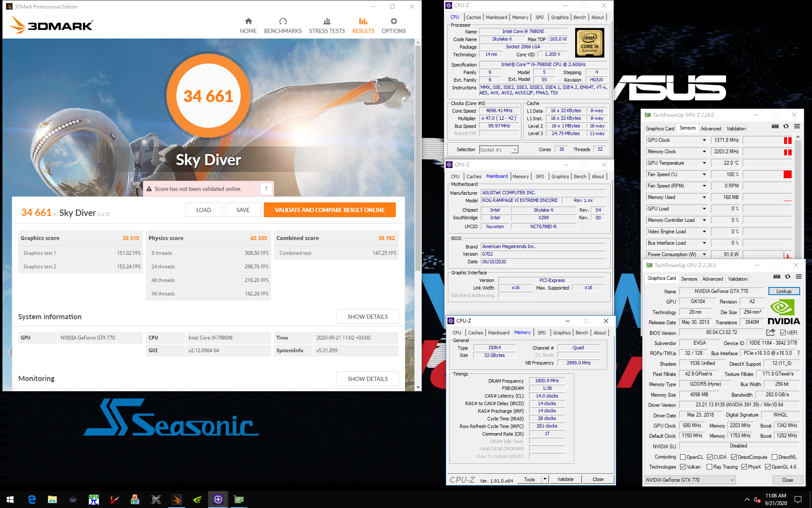Open Bench tab in top CPU-Z window
This screenshot has width=812, height=508.
tap(579, 17)
